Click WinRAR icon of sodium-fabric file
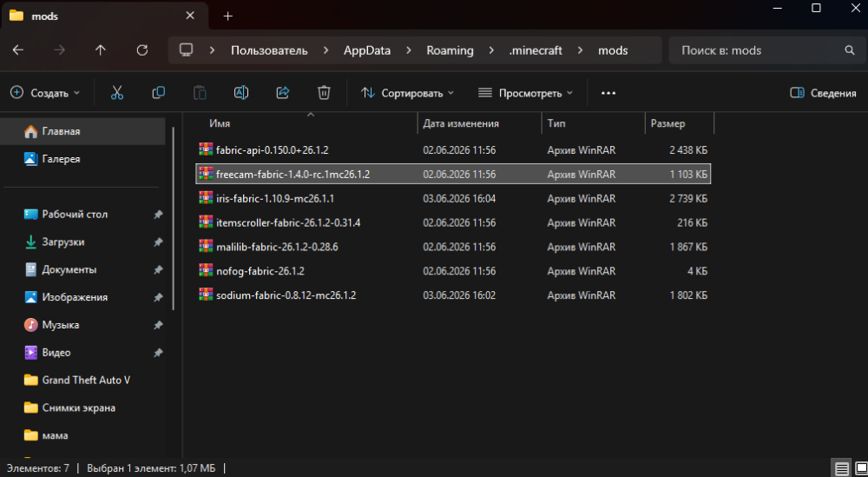This screenshot has height=477, width=868. pos(206,295)
